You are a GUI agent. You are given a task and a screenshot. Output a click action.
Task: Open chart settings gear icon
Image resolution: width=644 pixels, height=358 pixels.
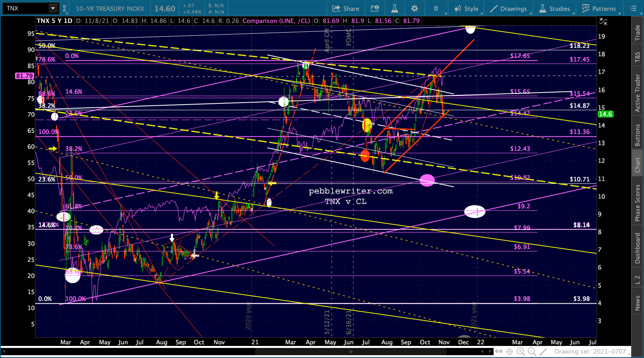tap(414, 8)
